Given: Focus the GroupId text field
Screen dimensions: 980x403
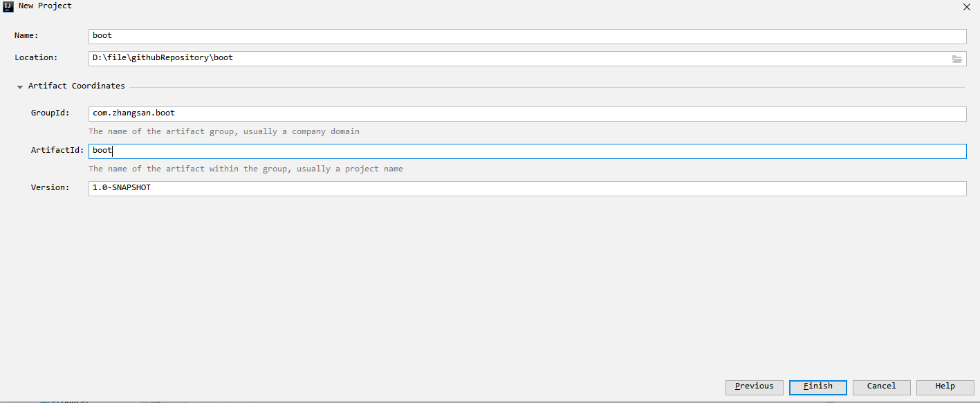Looking at the screenshot, I should [527, 114].
